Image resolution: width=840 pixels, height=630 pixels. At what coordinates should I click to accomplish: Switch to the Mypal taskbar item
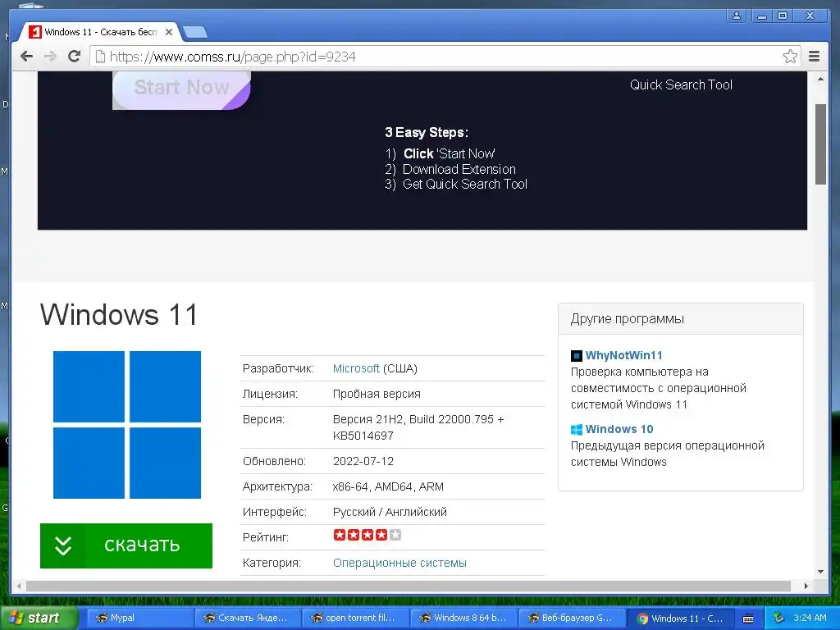[x=140, y=618]
